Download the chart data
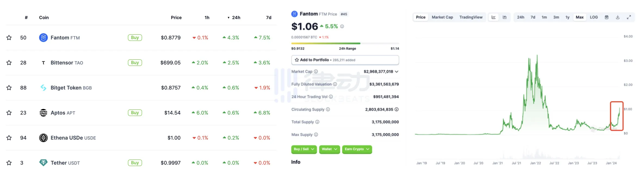The width and height of the screenshot is (644, 171). [618, 17]
